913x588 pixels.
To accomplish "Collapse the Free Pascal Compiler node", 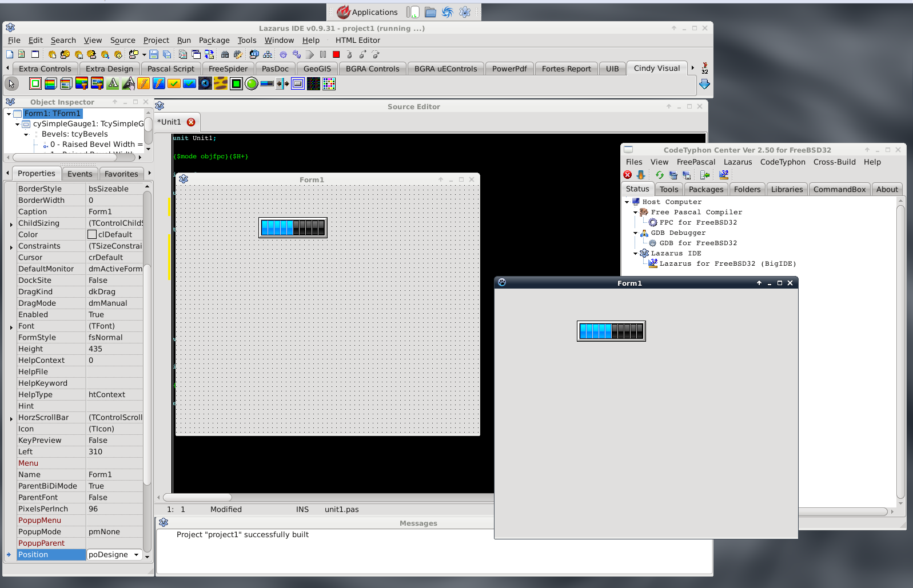I will pos(635,212).
